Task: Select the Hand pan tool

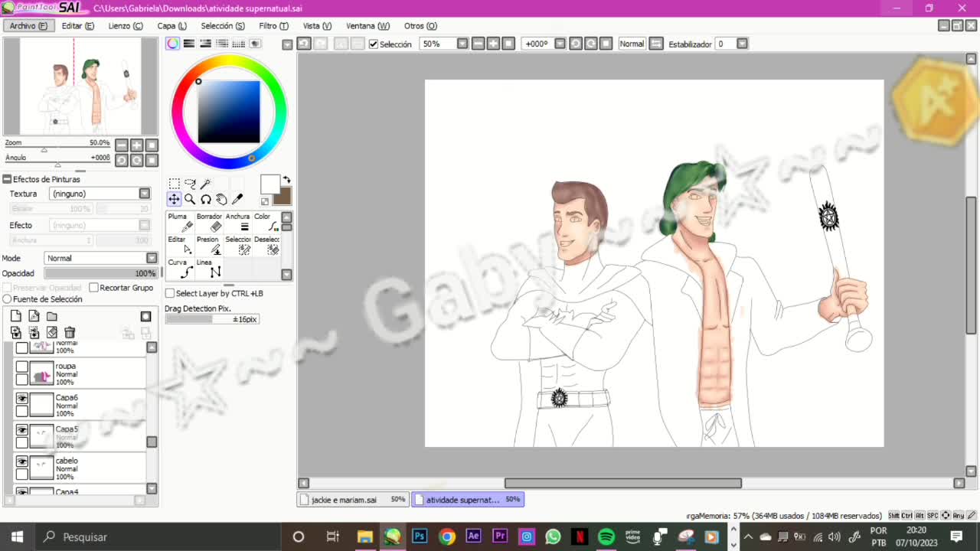Action: tap(221, 199)
